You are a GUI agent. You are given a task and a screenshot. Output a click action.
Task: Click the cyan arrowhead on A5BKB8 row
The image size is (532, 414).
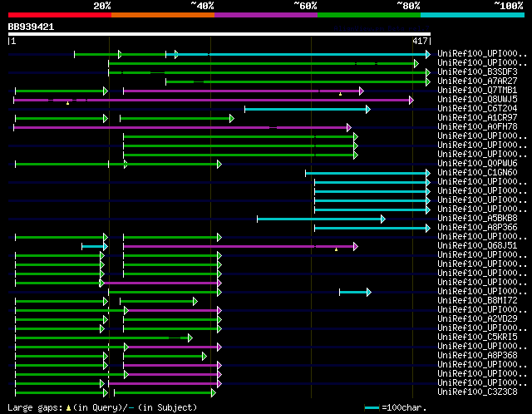tap(383, 219)
